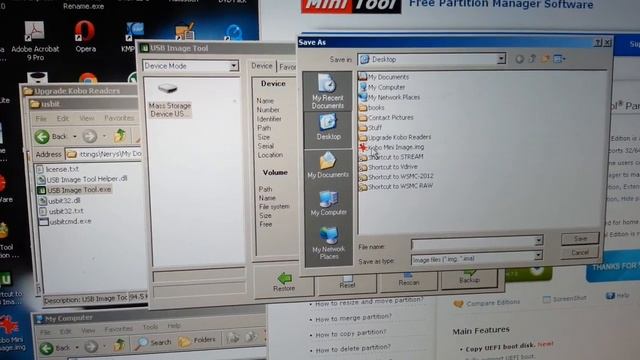This screenshot has width=640, height=360.
Task: Open Edit menu in usbit window
Action: click(x=62, y=118)
